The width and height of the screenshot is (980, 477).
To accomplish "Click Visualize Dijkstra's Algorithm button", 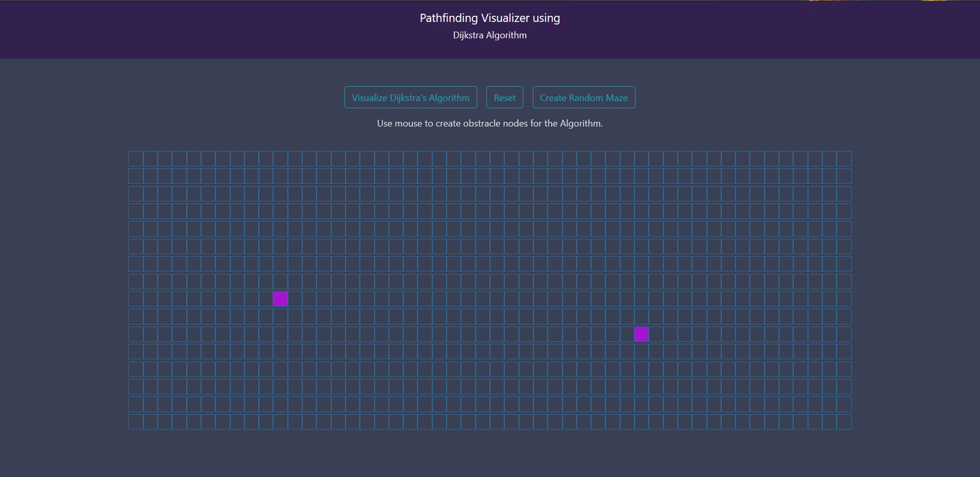I will [410, 97].
